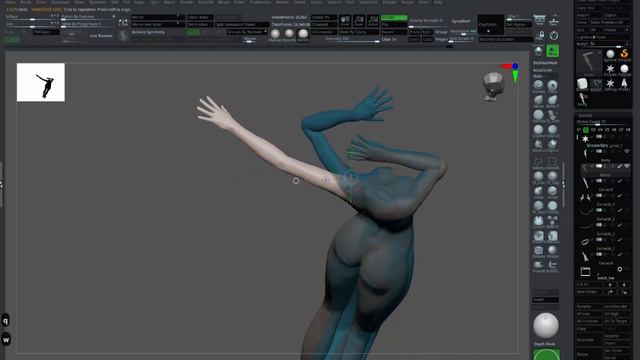Select the PolyMesh3D star tool icon

pyautogui.click(x=610, y=69)
